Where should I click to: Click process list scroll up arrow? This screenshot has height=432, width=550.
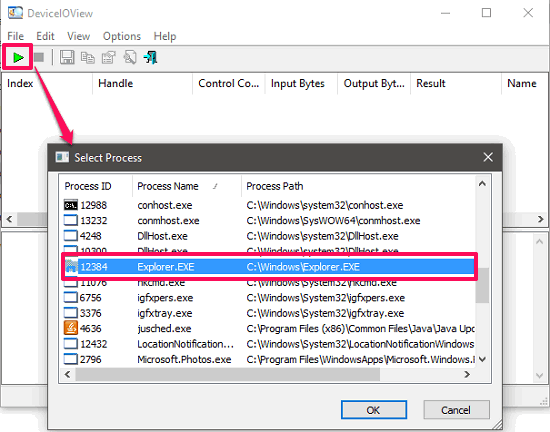482,184
